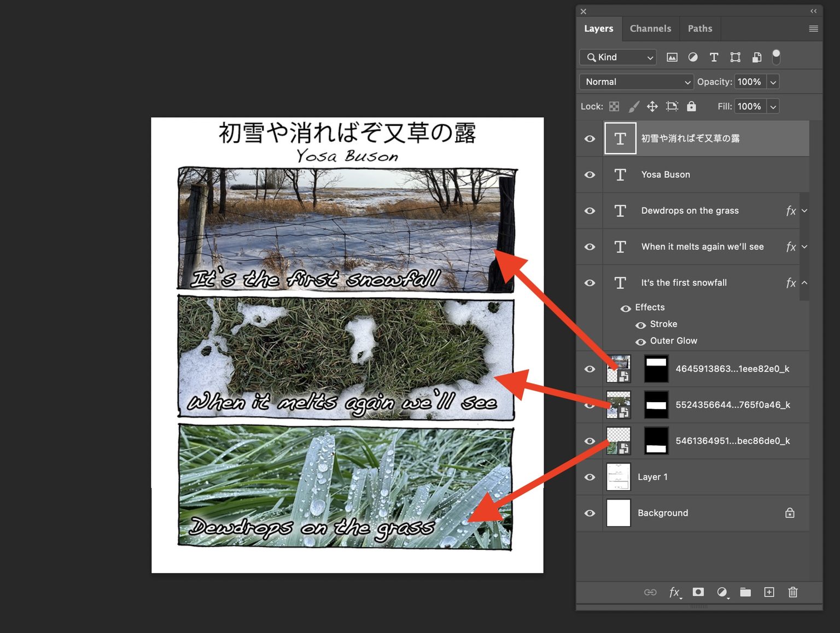Filter for shape layers icon

(735, 57)
